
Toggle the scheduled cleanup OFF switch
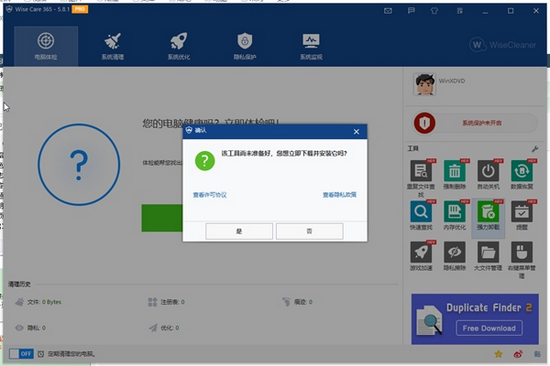[21, 354]
